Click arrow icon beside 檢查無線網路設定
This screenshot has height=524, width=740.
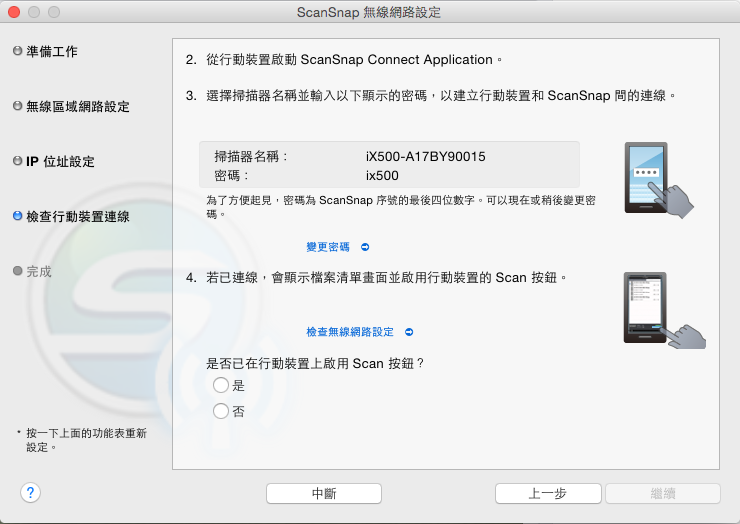click(409, 332)
